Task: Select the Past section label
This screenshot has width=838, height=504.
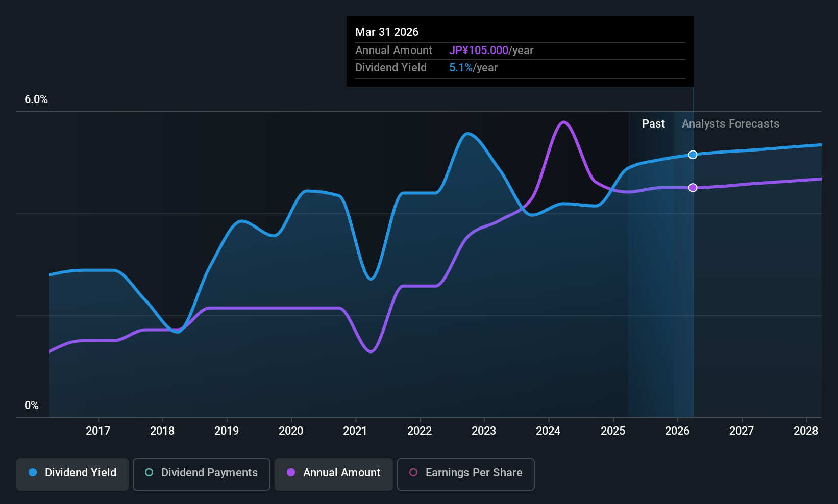Action: 653,124
